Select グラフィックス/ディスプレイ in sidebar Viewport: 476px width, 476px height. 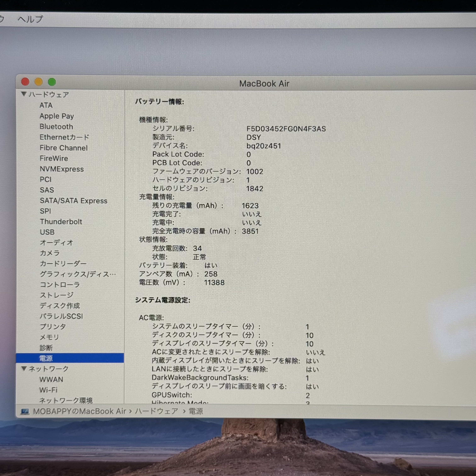coord(78,274)
